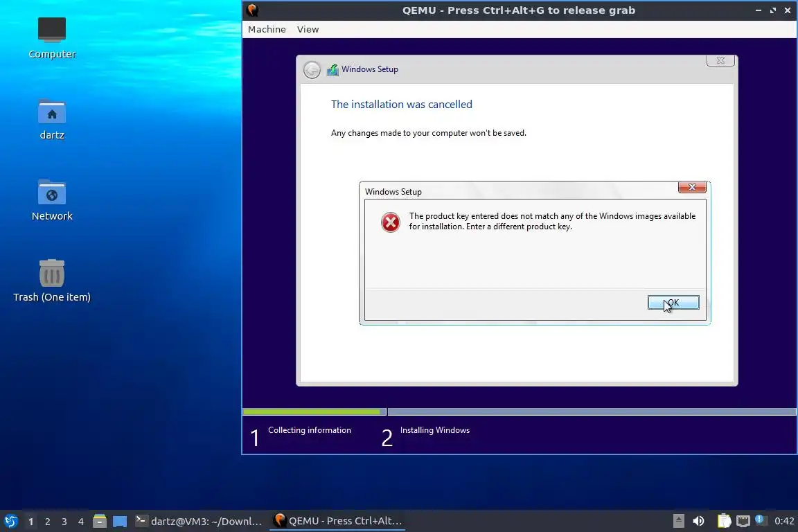Click the 'Any changes made' message text
798x532 pixels.
coord(429,133)
